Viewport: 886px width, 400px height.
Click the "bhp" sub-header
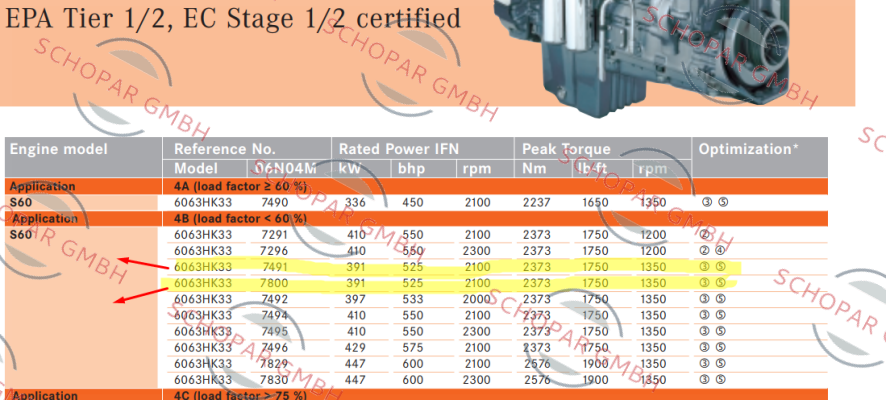click(x=412, y=168)
